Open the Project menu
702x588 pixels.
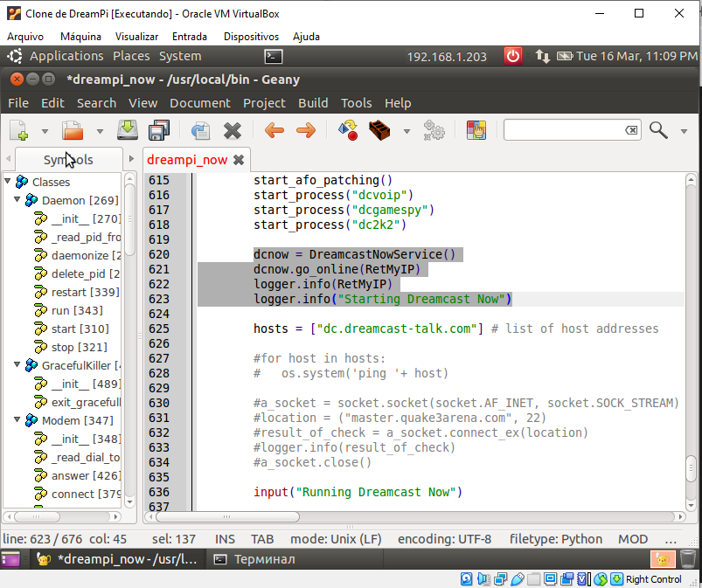(x=264, y=103)
